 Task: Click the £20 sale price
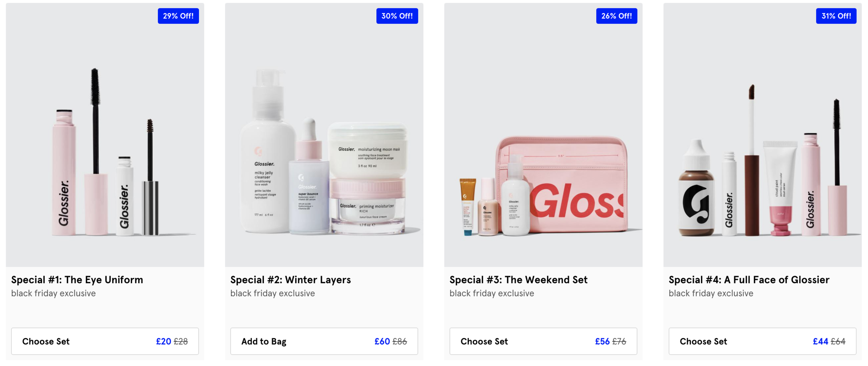tap(164, 341)
